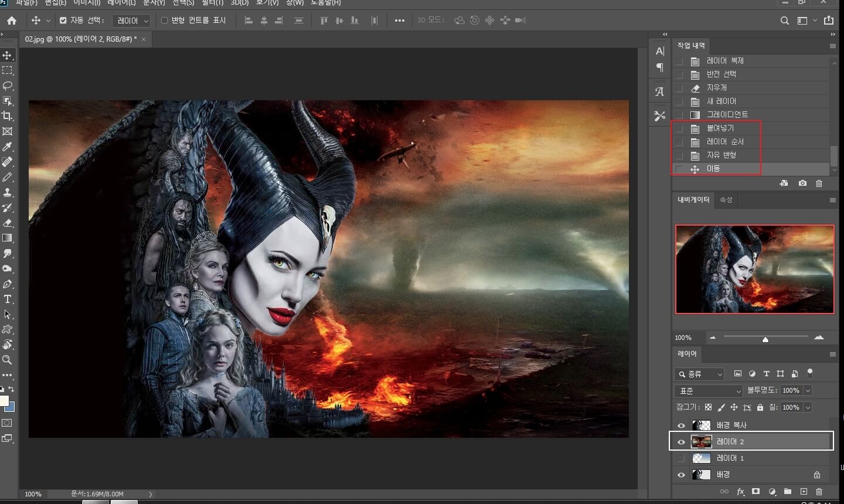
Task: Open the auto-select 레이어 target dropdown
Action: pyautogui.click(x=132, y=21)
